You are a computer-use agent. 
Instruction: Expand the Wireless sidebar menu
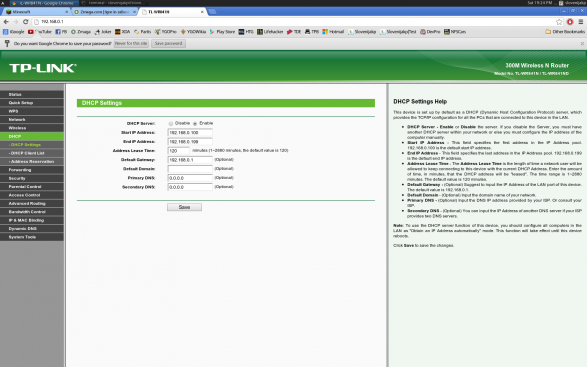[x=32, y=128]
